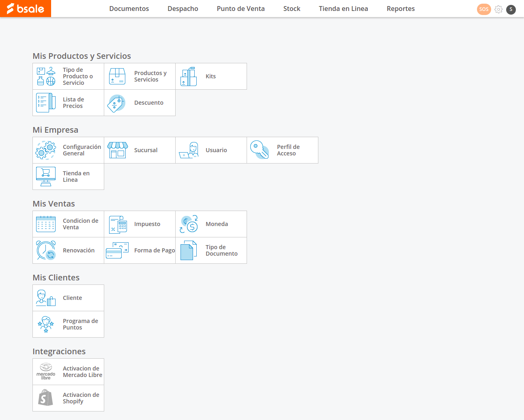Open the Punto de Venta menu
Screen dimensions: 524x420
[241, 9]
